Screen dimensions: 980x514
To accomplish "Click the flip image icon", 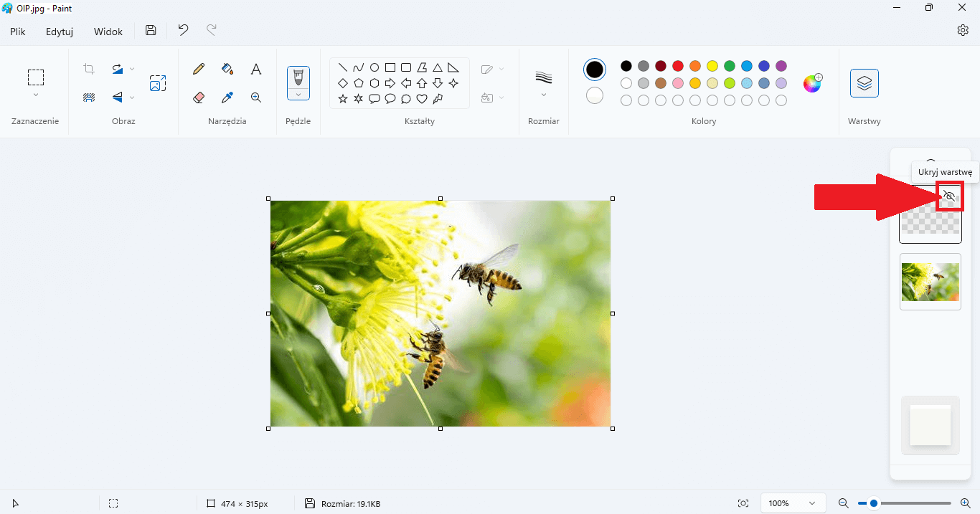I will click(117, 97).
